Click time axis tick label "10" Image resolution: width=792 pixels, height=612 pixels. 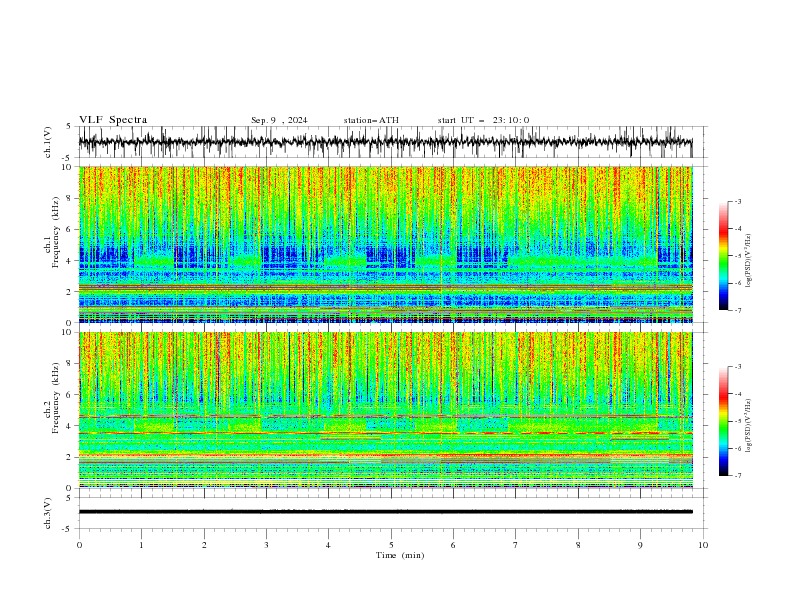pyautogui.click(x=703, y=545)
